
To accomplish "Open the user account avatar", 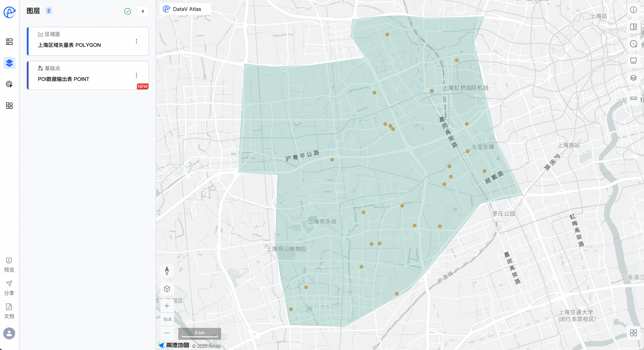I will pyautogui.click(x=9, y=333).
